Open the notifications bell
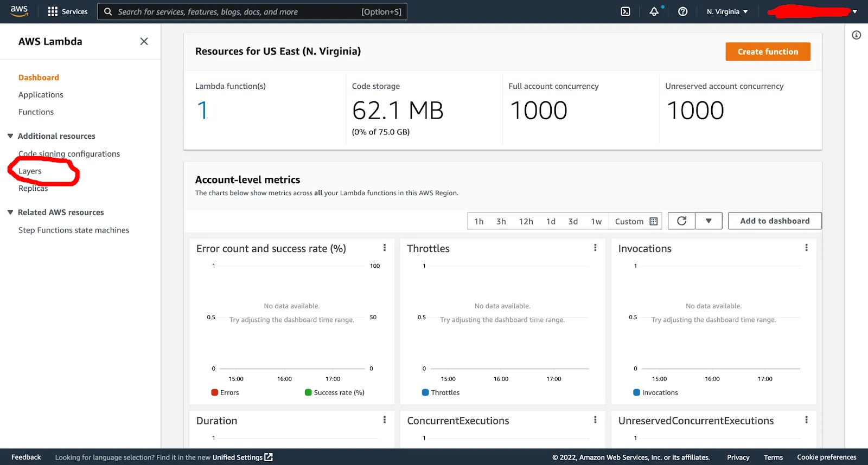 pyautogui.click(x=654, y=11)
